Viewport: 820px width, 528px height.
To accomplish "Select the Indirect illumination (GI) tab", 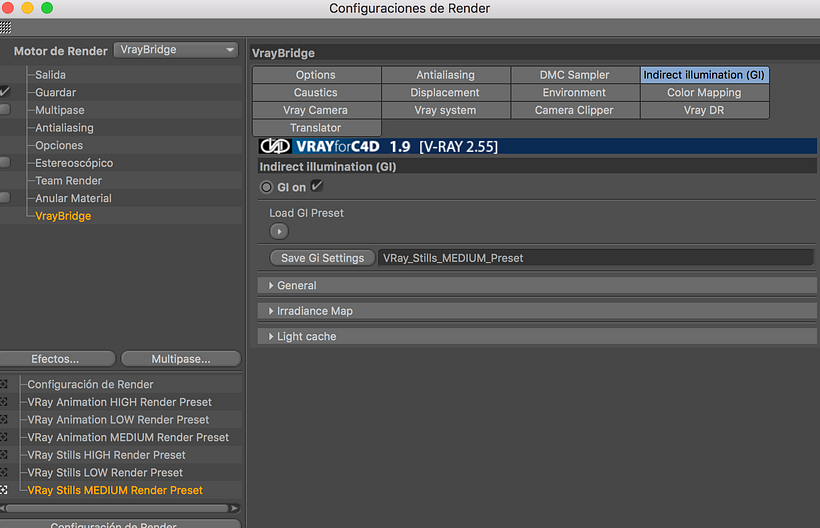I will [x=704, y=75].
